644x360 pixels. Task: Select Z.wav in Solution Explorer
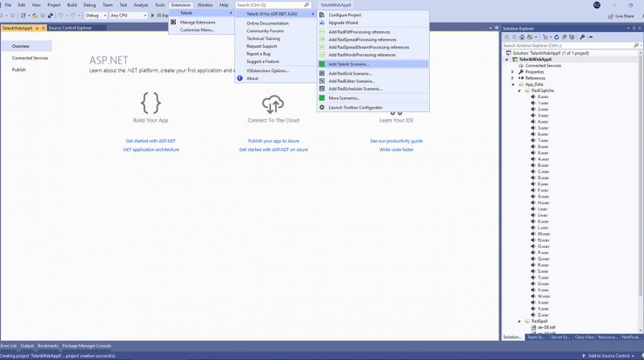543,315
